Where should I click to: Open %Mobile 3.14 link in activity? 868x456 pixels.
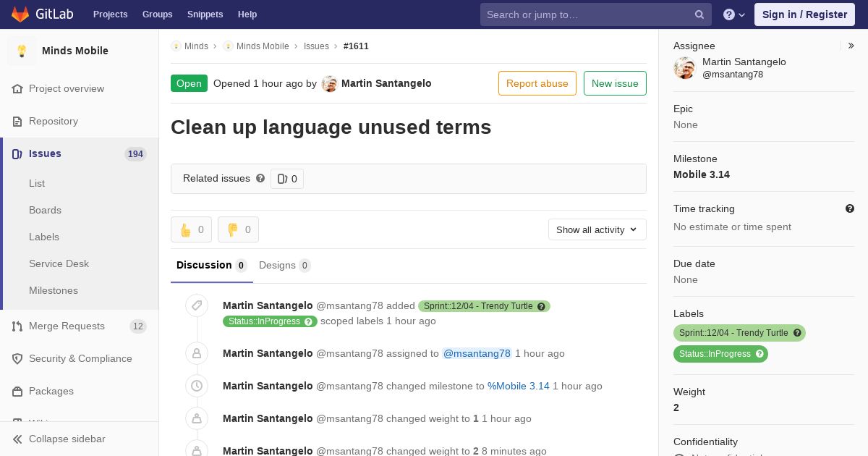(519, 386)
